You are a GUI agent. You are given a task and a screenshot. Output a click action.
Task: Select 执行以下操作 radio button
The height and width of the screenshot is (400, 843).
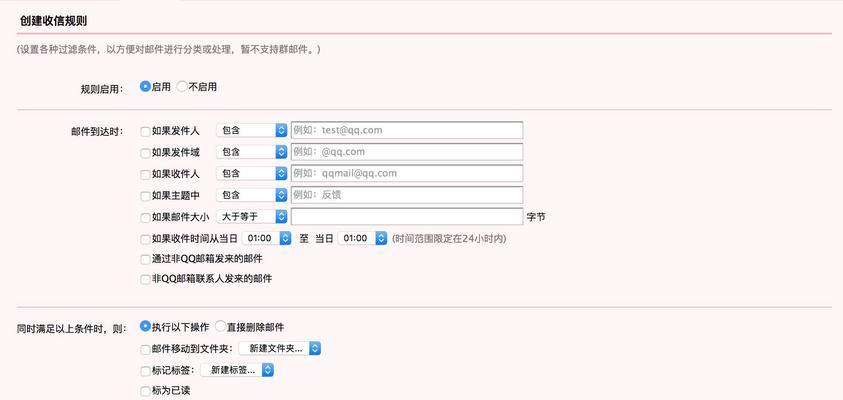click(145, 326)
